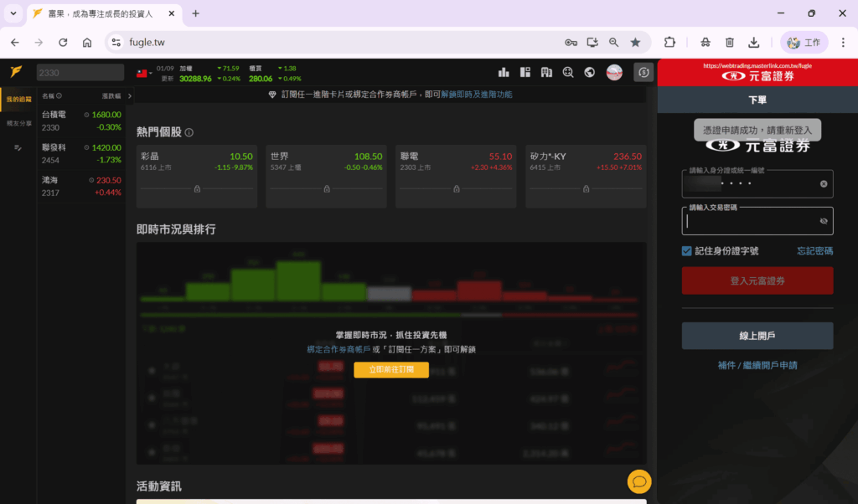Viewport: 858px width, 504px height.
Task: Open the browser tab search dropdown
Action: pyautogui.click(x=13, y=13)
